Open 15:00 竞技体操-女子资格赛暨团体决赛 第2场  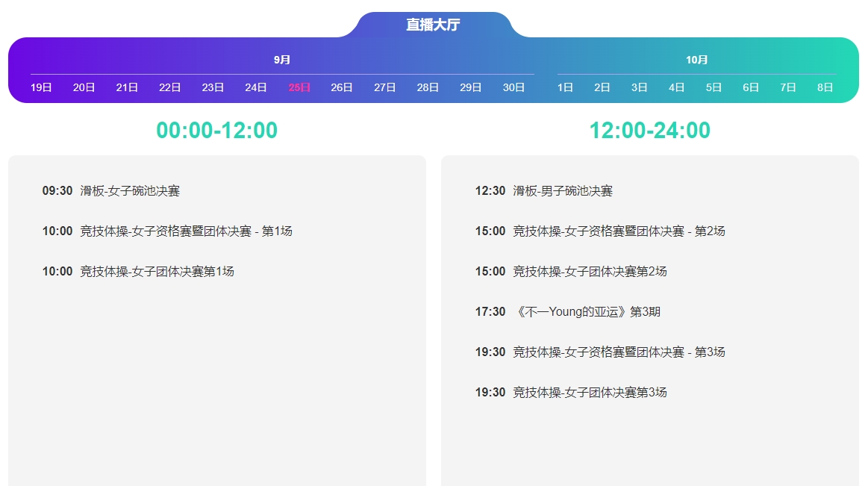point(619,231)
